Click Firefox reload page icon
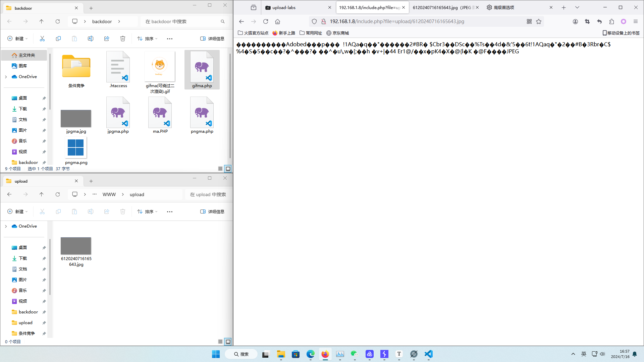The image size is (644, 362). coord(266,21)
